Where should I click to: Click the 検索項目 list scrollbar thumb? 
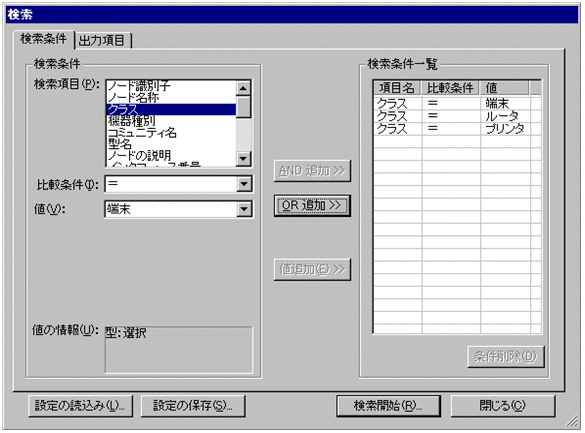tap(243, 107)
